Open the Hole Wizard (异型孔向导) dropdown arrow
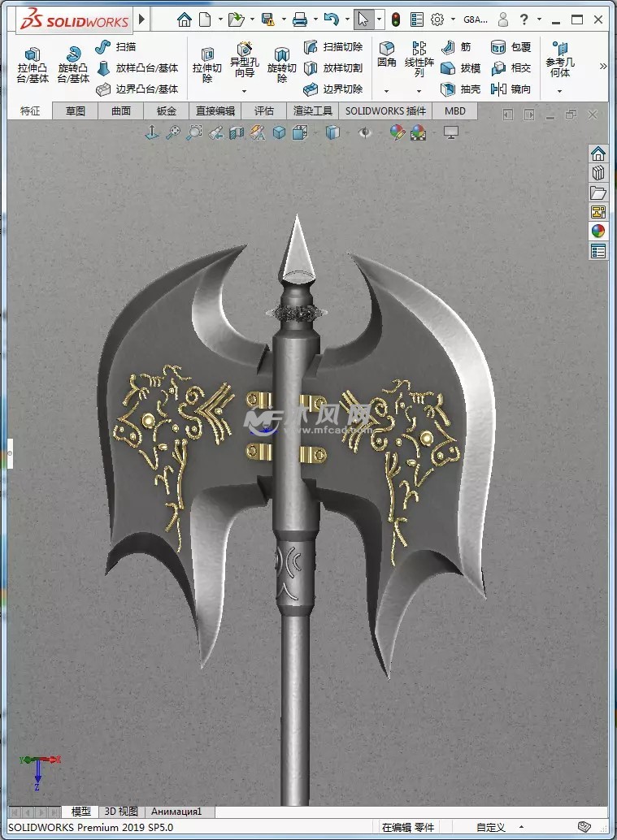 245,91
